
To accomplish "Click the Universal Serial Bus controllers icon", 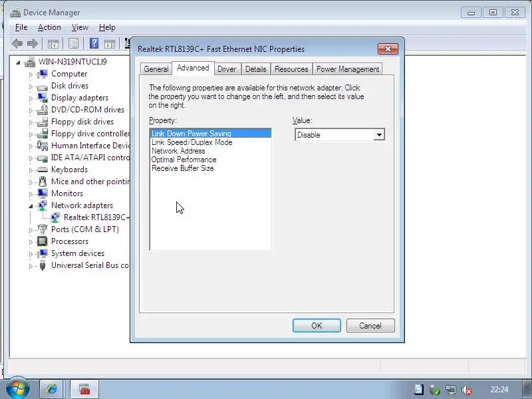I will click(x=43, y=265).
